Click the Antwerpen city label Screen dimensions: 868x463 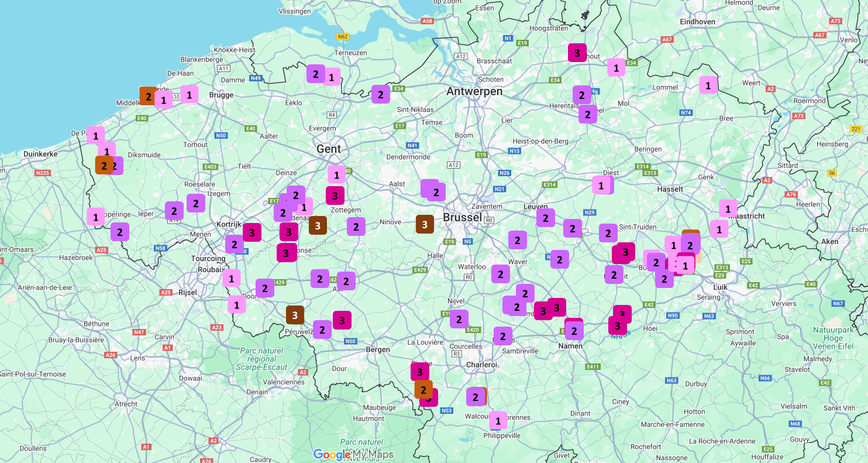pyautogui.click(x=474, y=91)
